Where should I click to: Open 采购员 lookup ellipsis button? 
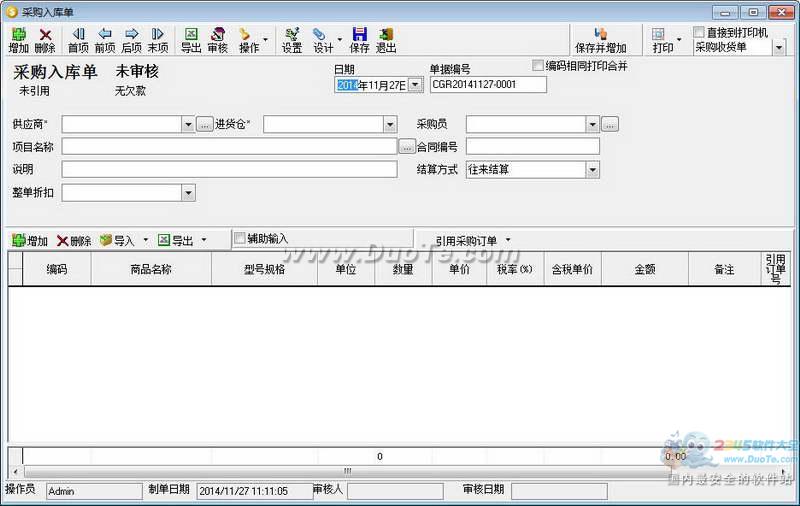point(610,124)
